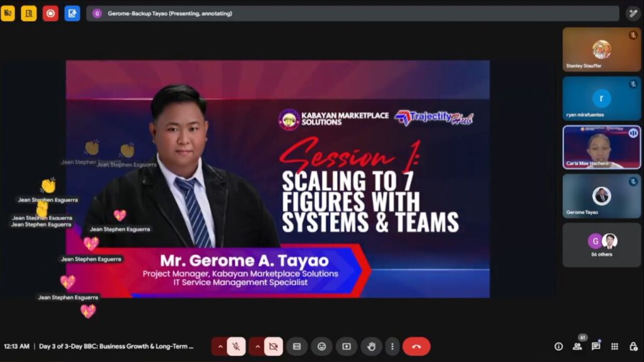The width and height of the screenshot is (644, 362).
Task: Raise hand button
Action: [x=371, y=346]
